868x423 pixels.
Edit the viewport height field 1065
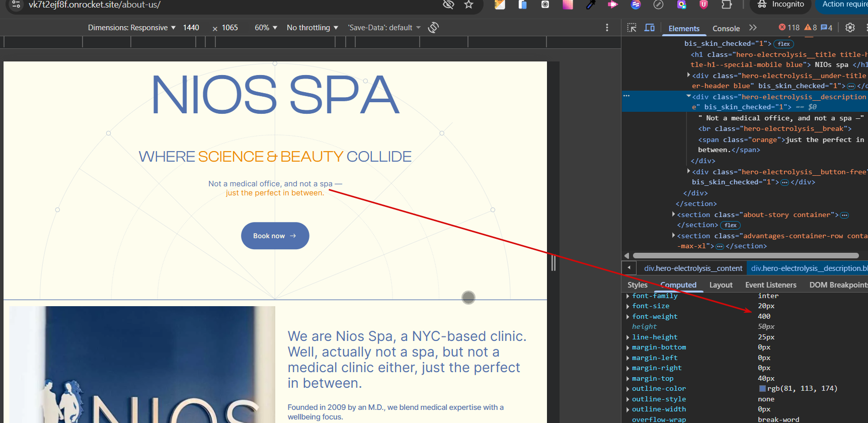click(x=230, y=28)
